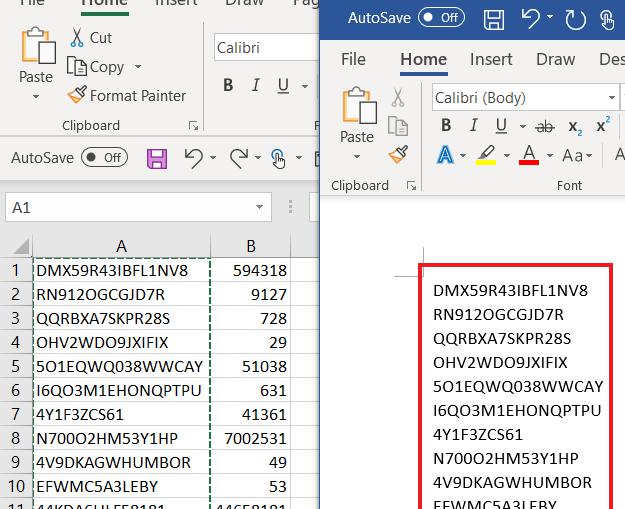Image resolution: width=625 pixels, height=509 pixels.
Task: Open Excel Home tab
Action: 104,4
